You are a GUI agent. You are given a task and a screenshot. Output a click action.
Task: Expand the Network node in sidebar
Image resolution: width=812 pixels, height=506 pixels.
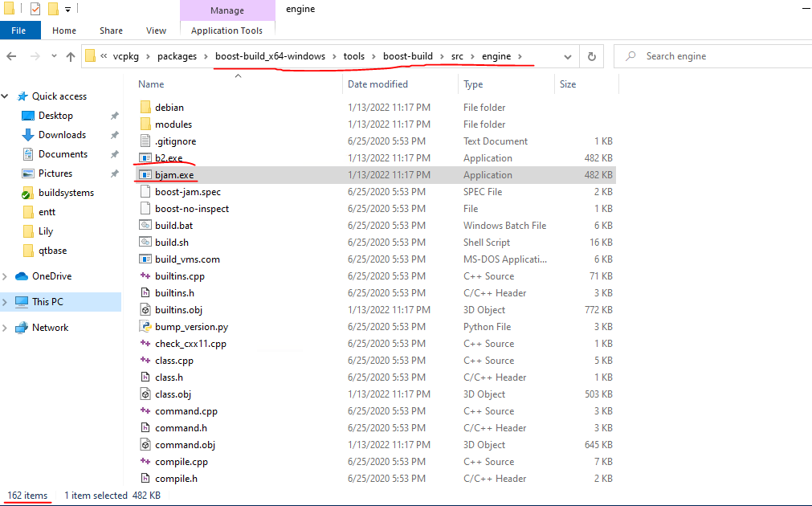pyautogui.click(x=5, y=327)
